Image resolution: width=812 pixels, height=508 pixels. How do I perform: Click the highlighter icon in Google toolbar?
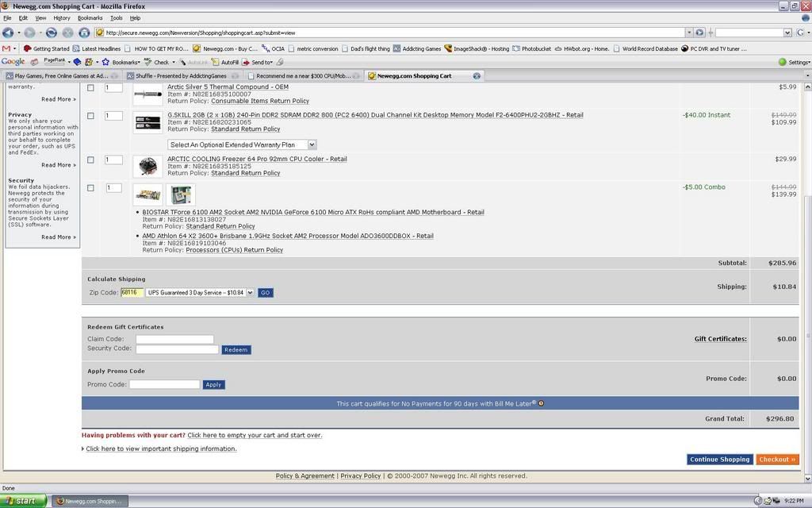pos(280,62)
